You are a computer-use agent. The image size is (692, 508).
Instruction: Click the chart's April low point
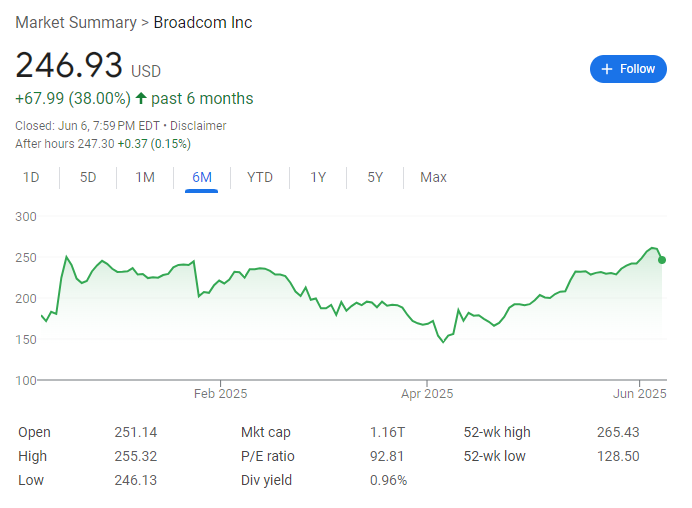444,342
